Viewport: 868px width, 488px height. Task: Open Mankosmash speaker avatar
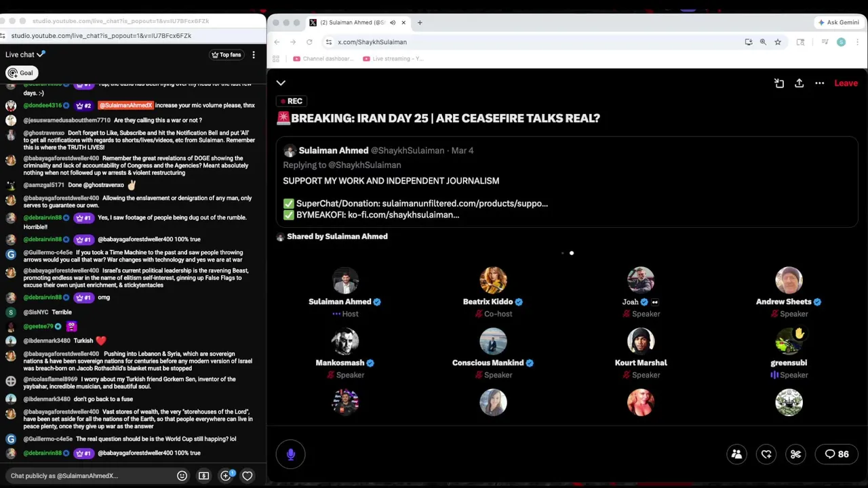click(x=345, y=342)
